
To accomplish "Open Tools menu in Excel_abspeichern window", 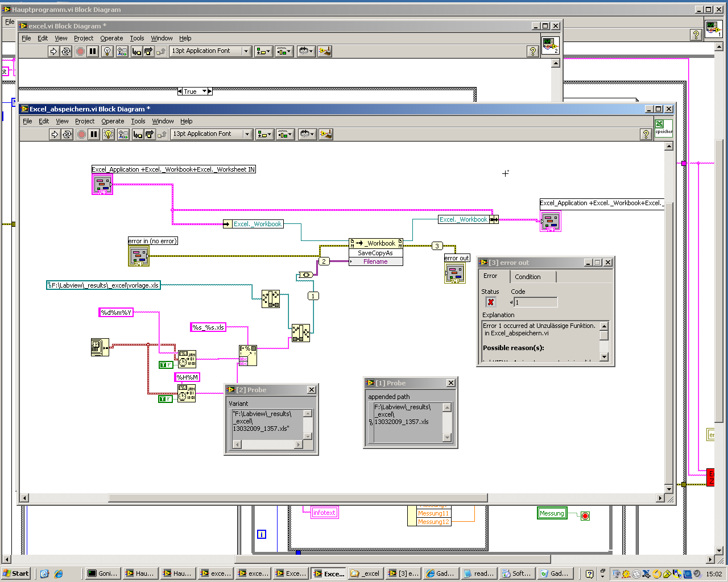I will (138, 121).
